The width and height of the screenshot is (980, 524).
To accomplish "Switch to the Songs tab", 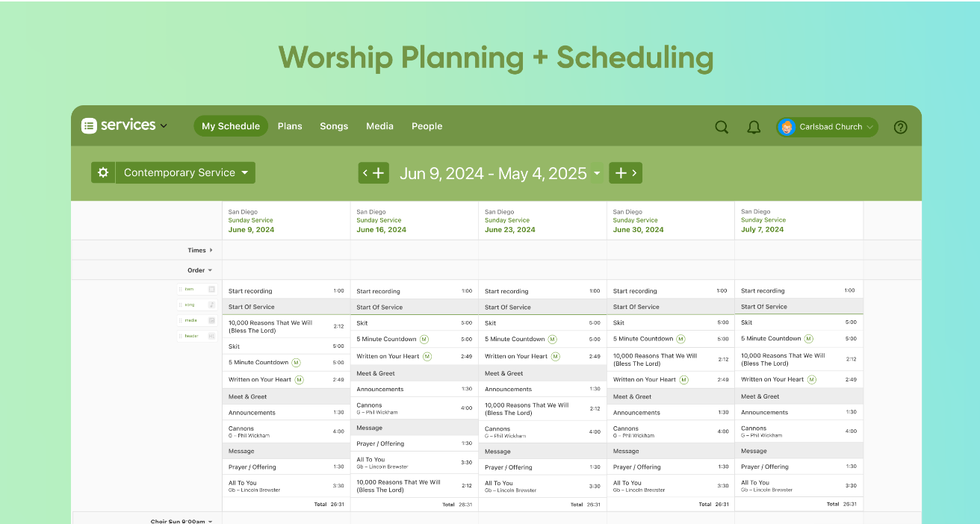I will [x=334, y=126].
